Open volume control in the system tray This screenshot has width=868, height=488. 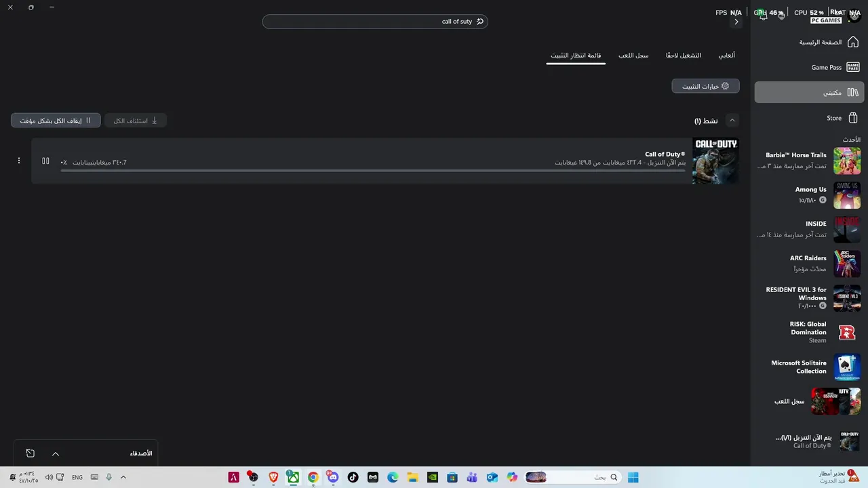click(x=49, y=477)
